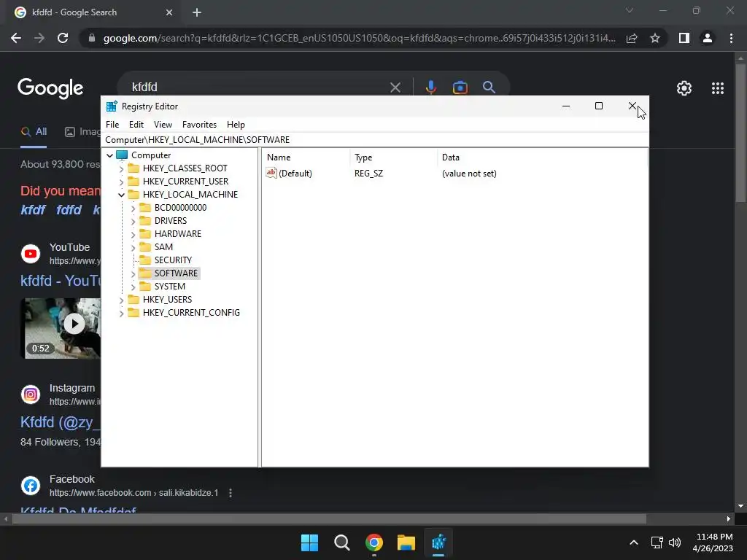
Task: Select the HARDWARE folder icon
Action: click(x=145, y=233)
